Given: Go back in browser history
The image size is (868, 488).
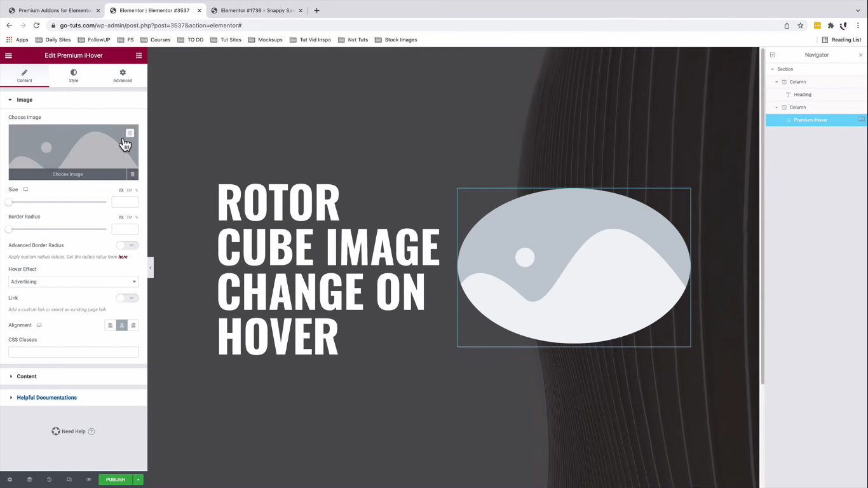Looking at the screenshot, I should (9, 25).
